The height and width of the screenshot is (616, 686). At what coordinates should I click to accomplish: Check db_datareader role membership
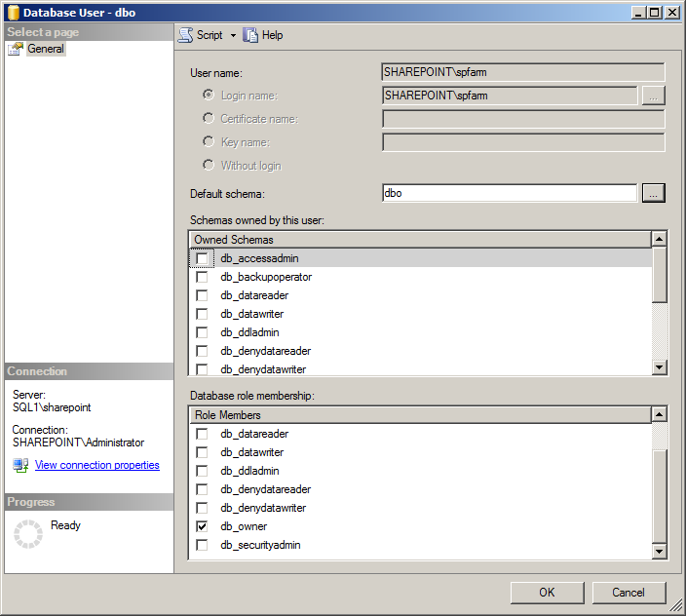point(202,434)
